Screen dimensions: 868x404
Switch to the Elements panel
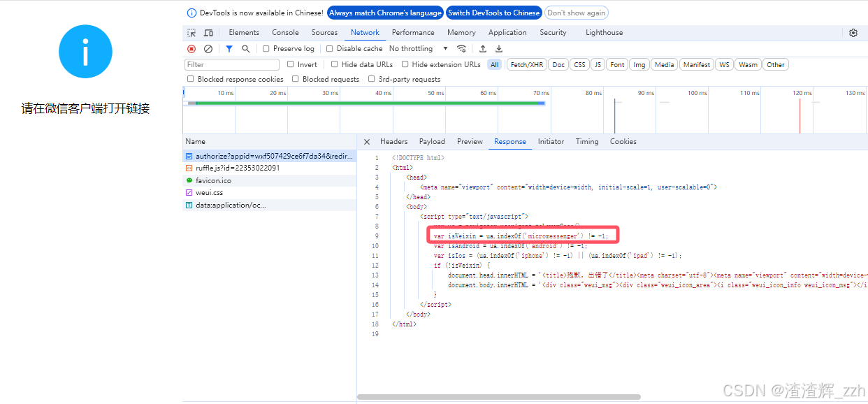point(244,33)
